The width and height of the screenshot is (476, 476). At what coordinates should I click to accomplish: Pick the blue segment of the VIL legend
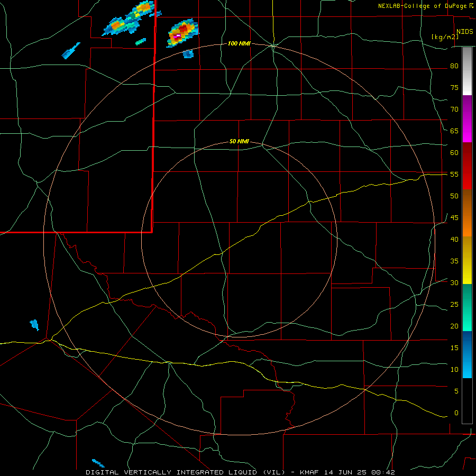(x=467, y=354)
